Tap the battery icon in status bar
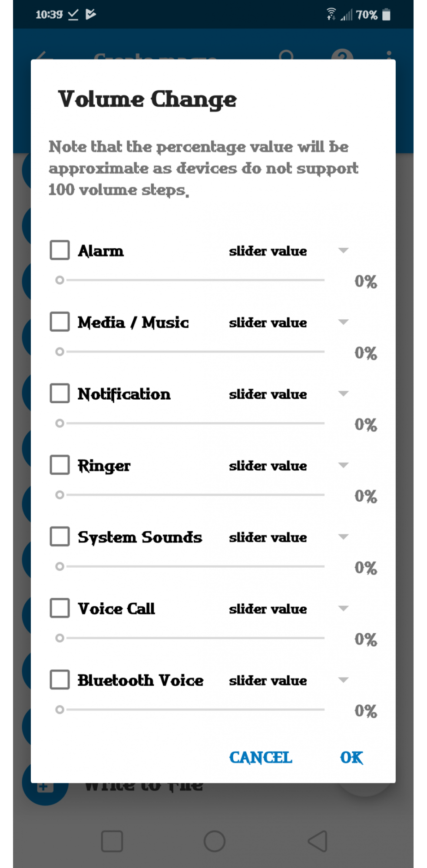The width and height of the screenshot is (427, 868). coord(386,15)
